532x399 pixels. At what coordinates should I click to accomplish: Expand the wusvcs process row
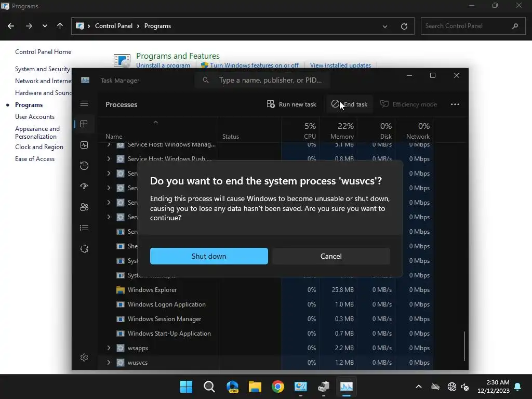tap(109, 362)
